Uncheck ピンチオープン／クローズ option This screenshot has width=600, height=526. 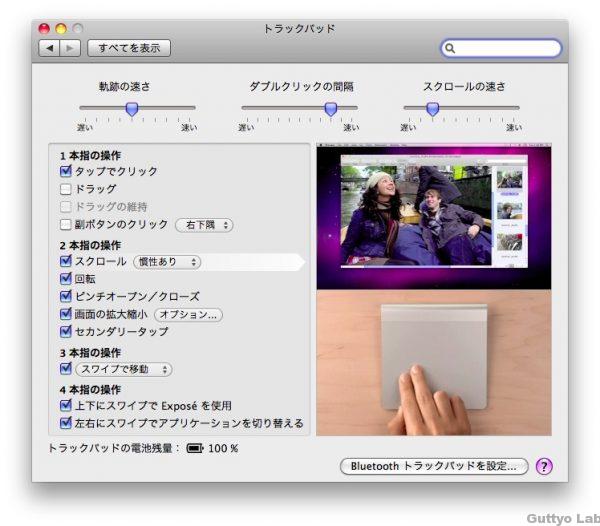click(66, 297)
